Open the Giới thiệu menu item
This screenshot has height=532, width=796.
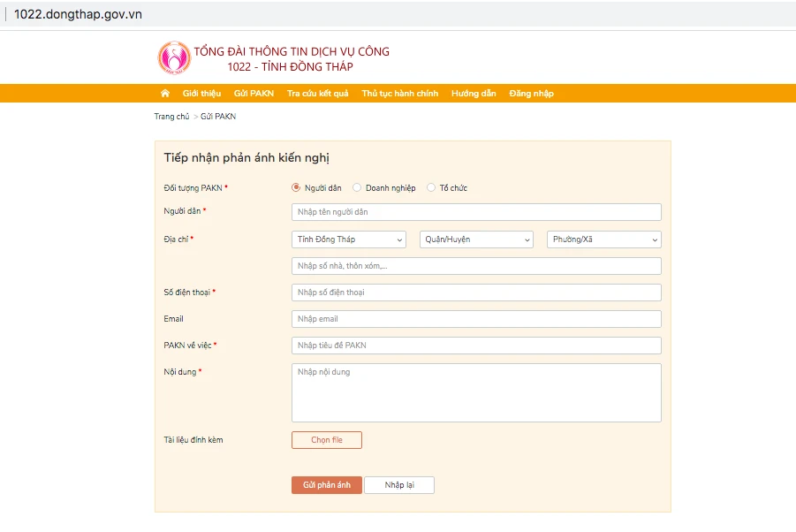pyautogui.click(x=201, y=94)
